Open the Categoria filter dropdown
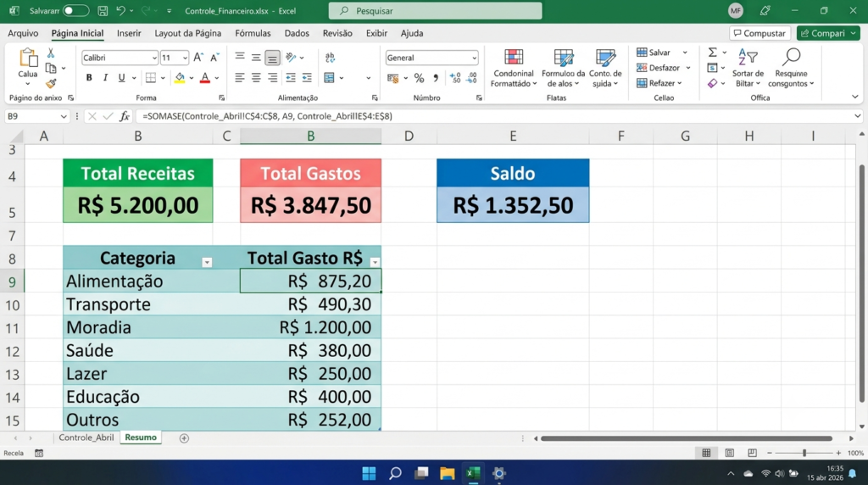The image size is (868, 485). (x=207, y=263)
